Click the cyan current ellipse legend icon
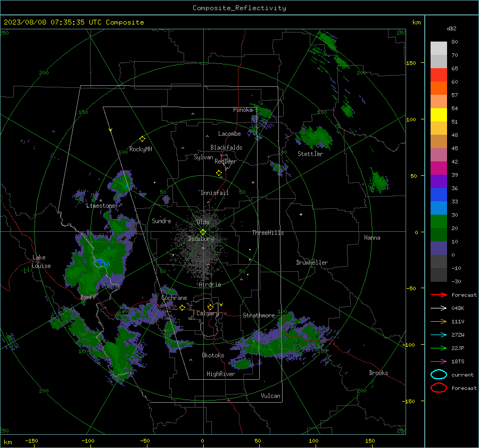479x448 pixels. pyautogui.click(x=439, y=374)
